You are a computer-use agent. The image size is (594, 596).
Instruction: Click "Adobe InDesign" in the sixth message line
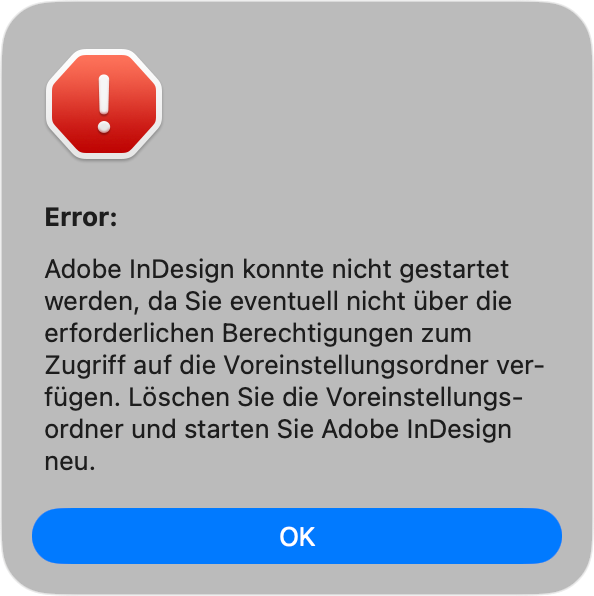click(417, 431)
